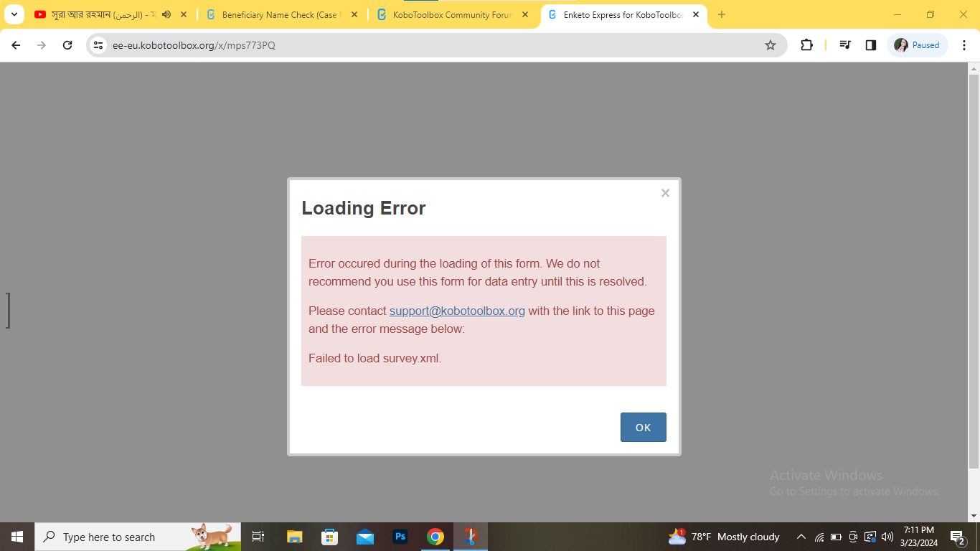Open the media controls icon
The height and width of the screenshot is (551, 980).
[845, 45]
